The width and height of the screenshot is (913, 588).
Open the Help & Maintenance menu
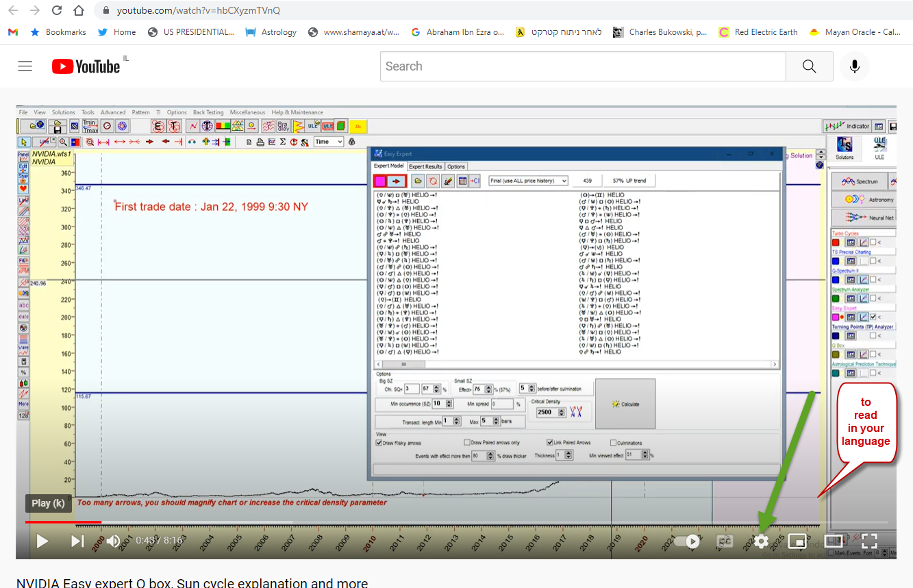297,112
